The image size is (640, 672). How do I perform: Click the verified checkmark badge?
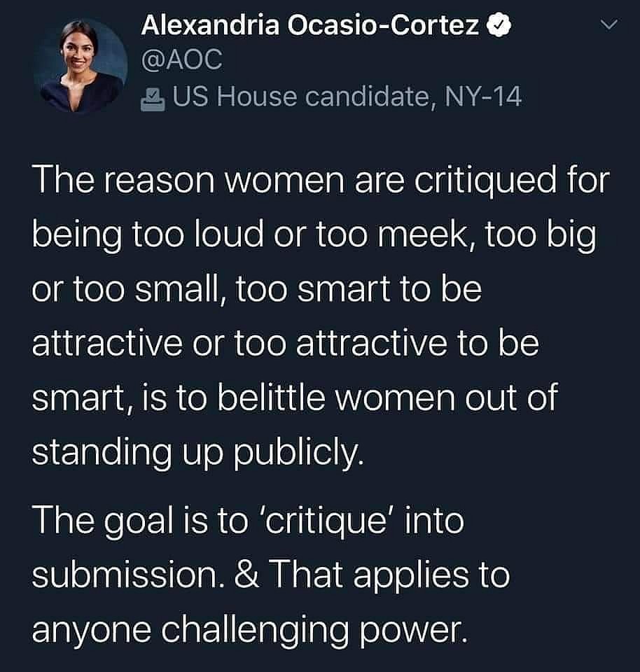click(498, 25)
